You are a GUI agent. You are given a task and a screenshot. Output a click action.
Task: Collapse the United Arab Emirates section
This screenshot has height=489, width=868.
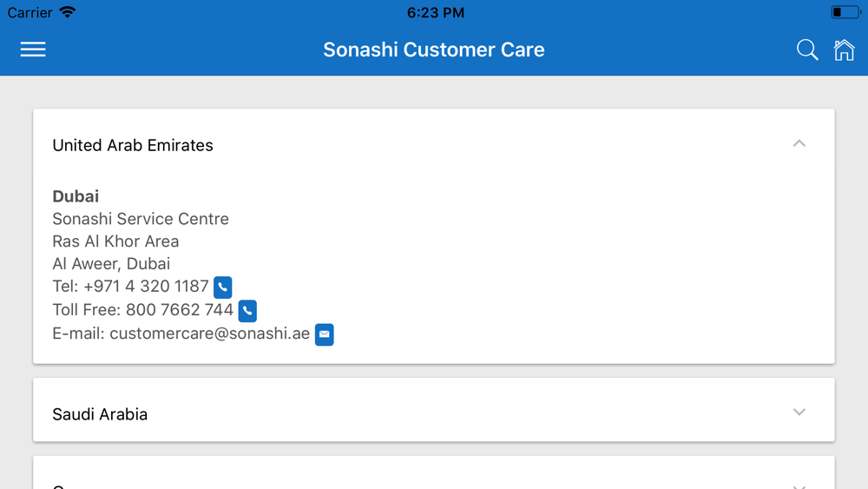799,144
